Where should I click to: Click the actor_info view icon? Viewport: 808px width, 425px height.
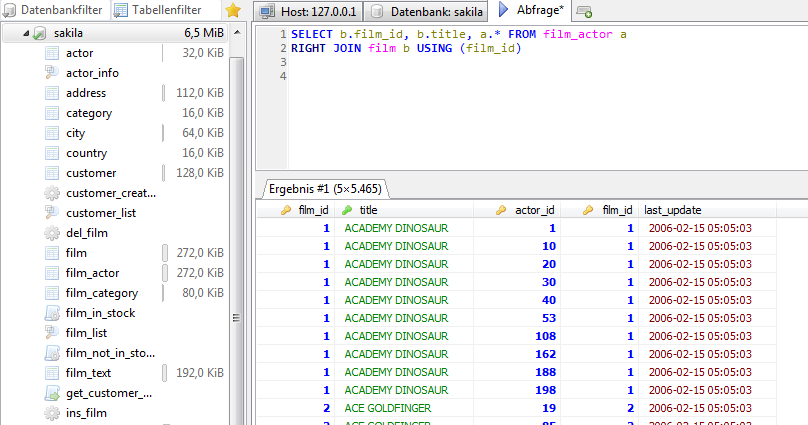tap(52, 73)
